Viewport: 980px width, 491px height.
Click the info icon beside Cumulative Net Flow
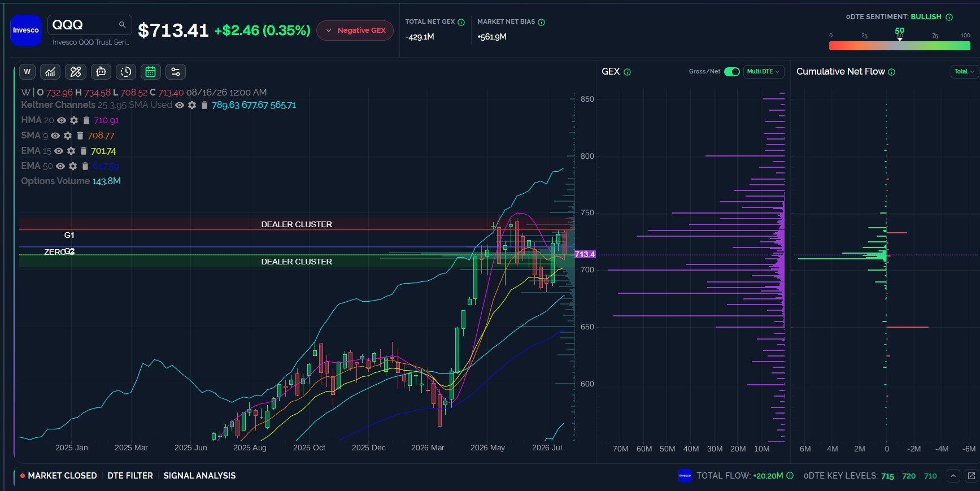[891, 72]
